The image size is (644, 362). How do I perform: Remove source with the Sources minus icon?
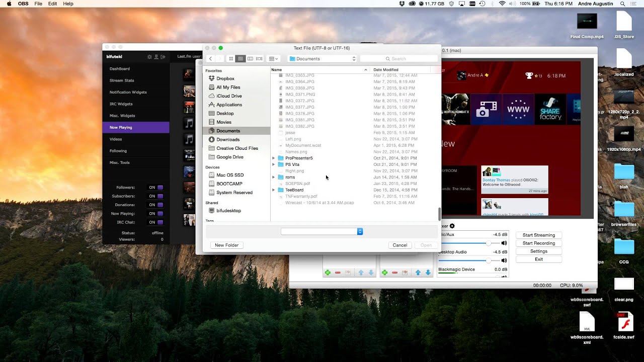(x=394, y=273)
